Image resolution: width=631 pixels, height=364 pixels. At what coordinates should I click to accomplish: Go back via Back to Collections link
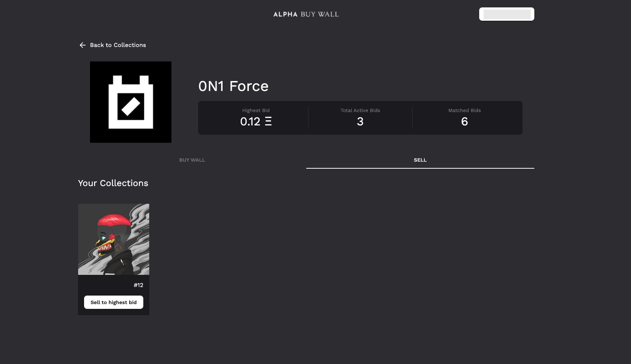point(113,45)
